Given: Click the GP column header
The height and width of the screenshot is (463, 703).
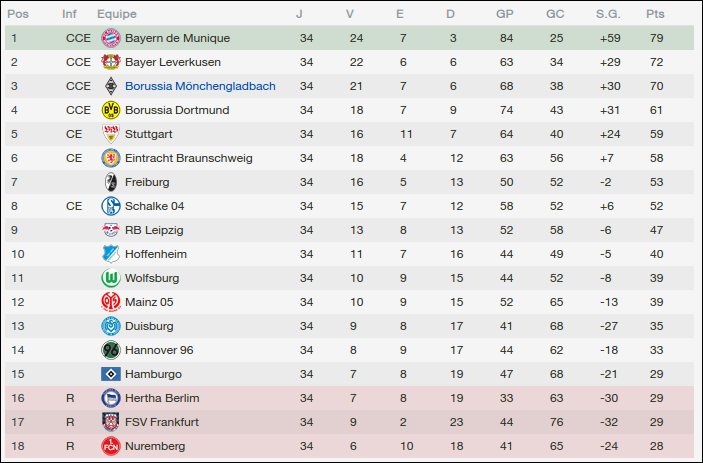Looking at the screenshot, I should tap(505, 14).
